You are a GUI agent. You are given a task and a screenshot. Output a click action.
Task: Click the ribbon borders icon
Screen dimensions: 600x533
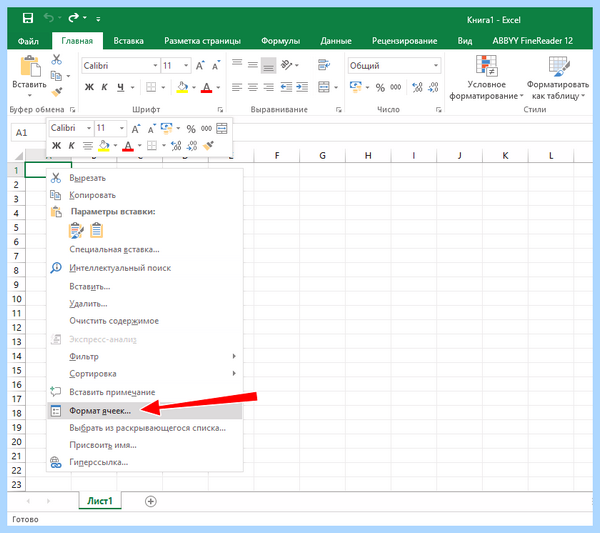click(151, 87)
